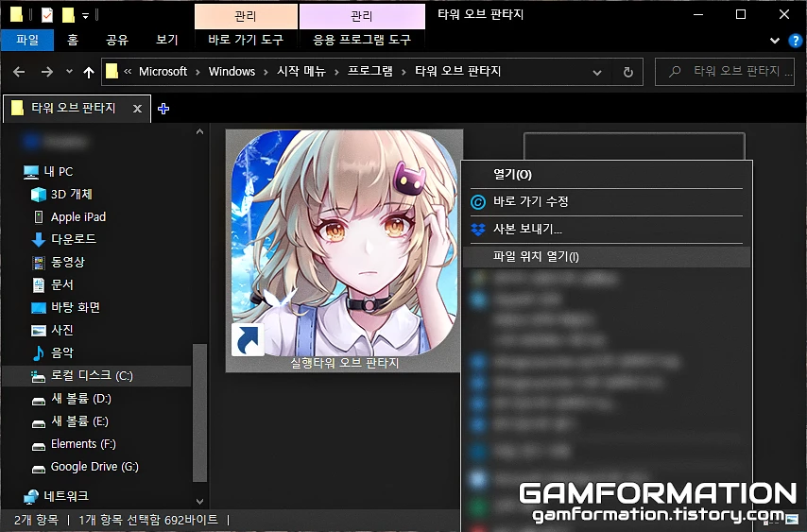Open 동영상 folder
This screenshot has width=807, height=532.
pos(67,262)
